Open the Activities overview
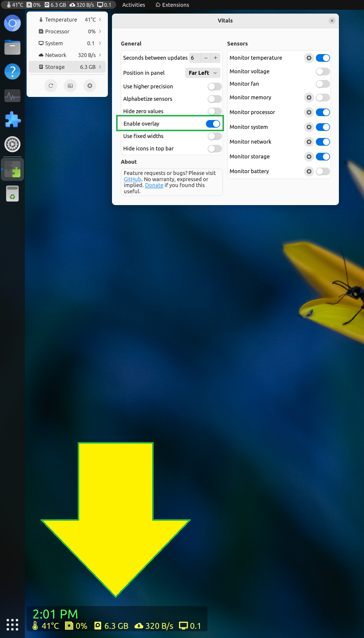 [134, 5]
